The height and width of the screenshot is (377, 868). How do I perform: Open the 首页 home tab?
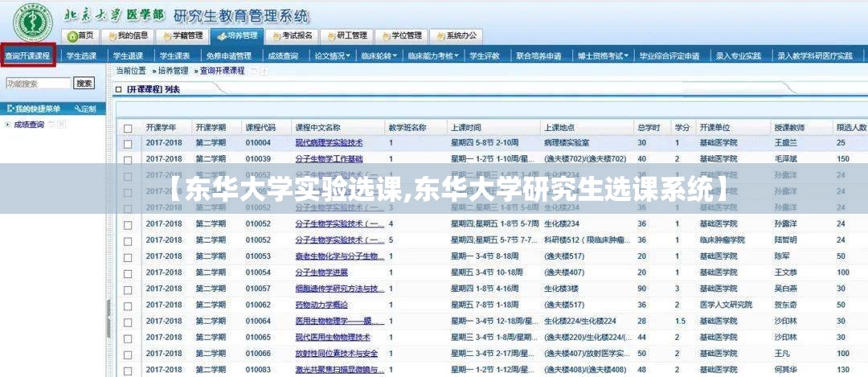pos(82,35)
